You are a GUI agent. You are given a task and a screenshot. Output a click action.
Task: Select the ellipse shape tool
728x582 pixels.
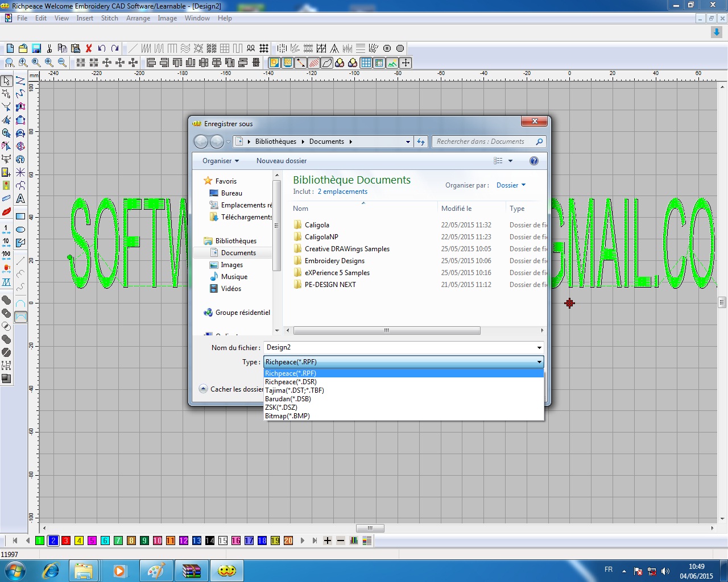pyautogui.click(x=20, y=230)
